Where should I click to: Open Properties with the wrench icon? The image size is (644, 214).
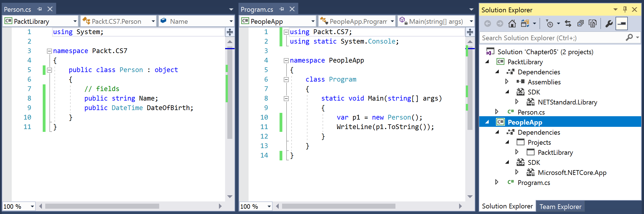tap(609, 23)
